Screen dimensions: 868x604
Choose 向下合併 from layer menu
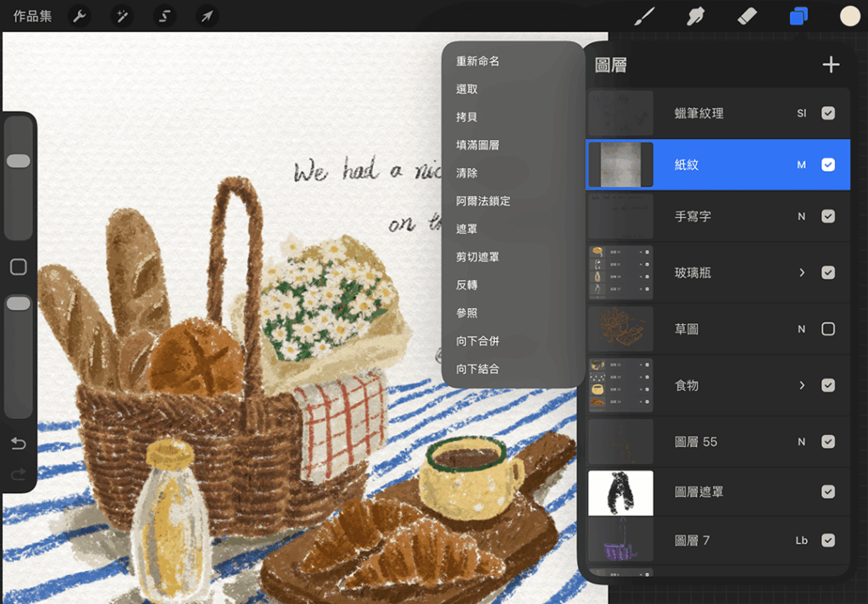[477, 341]
